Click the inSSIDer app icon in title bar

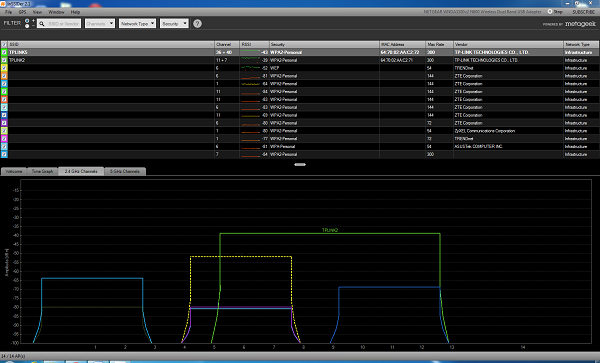(x=4, y=3)
